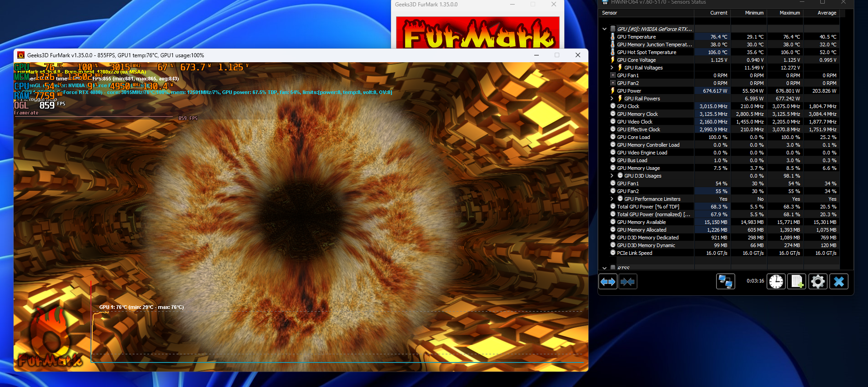Click the icon beside GPU Memory Available

click(x=612, y=222)
